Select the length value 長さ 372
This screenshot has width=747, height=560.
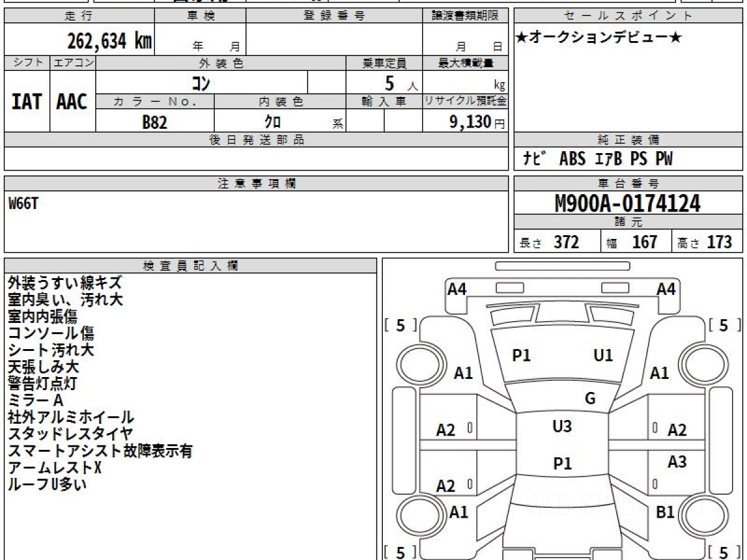point(549,242)
